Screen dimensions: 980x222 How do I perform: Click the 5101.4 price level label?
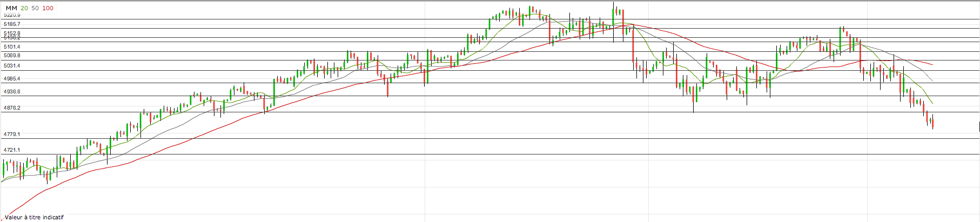[x=12, y=47]
